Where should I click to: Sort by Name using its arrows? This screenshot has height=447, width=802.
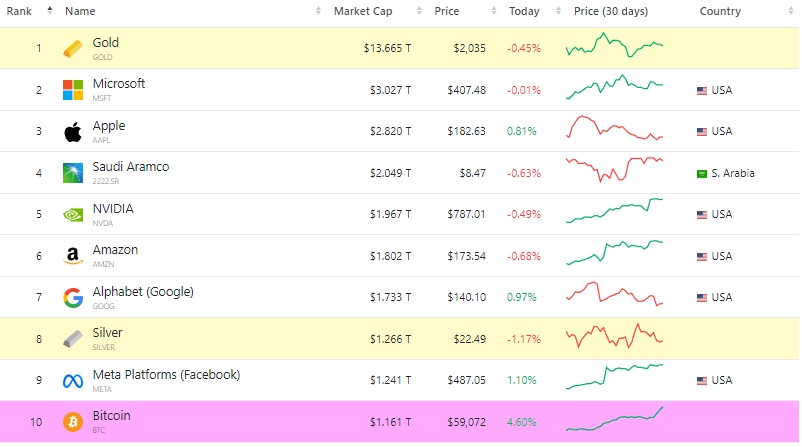[x=318, y=11]
